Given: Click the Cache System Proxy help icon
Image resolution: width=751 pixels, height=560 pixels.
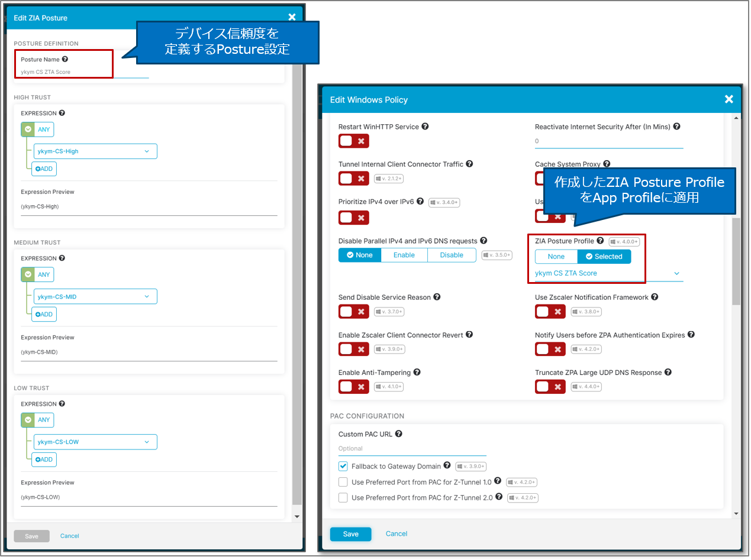Looking at the screenshot, I should click(x=607, y=164).
